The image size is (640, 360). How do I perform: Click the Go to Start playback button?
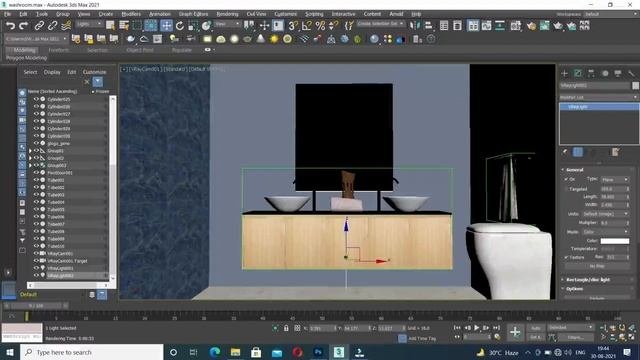[x=457, y=328]
